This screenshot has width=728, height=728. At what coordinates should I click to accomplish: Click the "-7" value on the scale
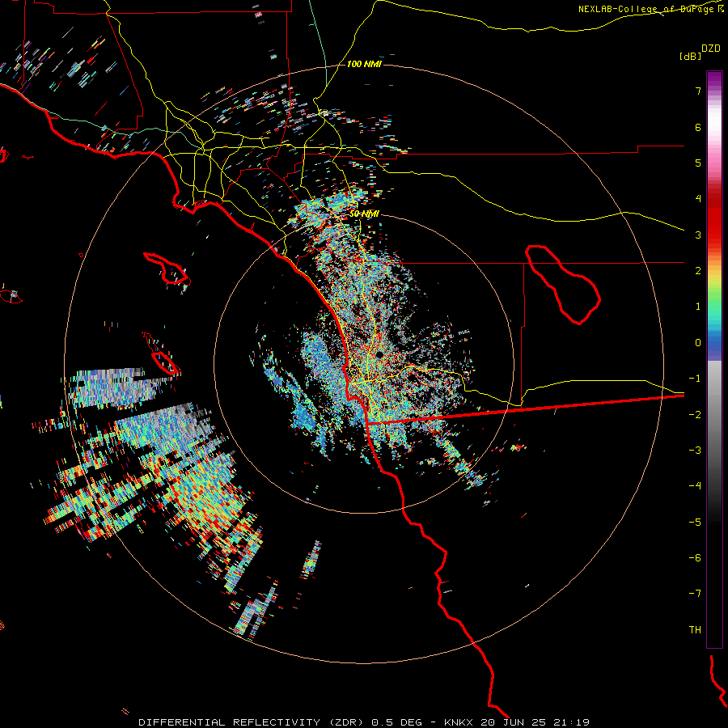695,594
